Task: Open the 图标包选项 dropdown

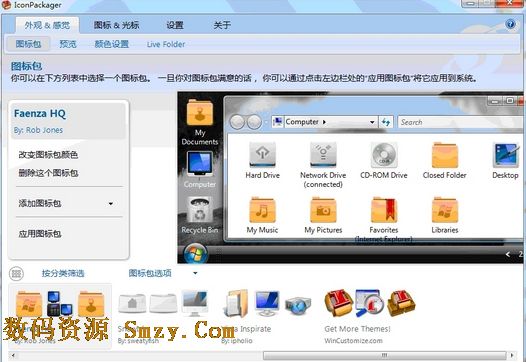Action: point(150,273)
